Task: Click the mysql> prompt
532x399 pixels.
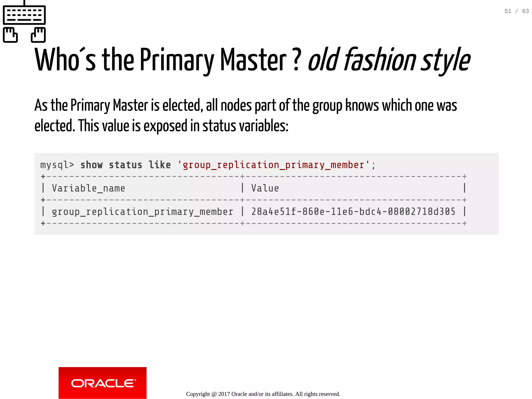Action: (x=57, y=165)
